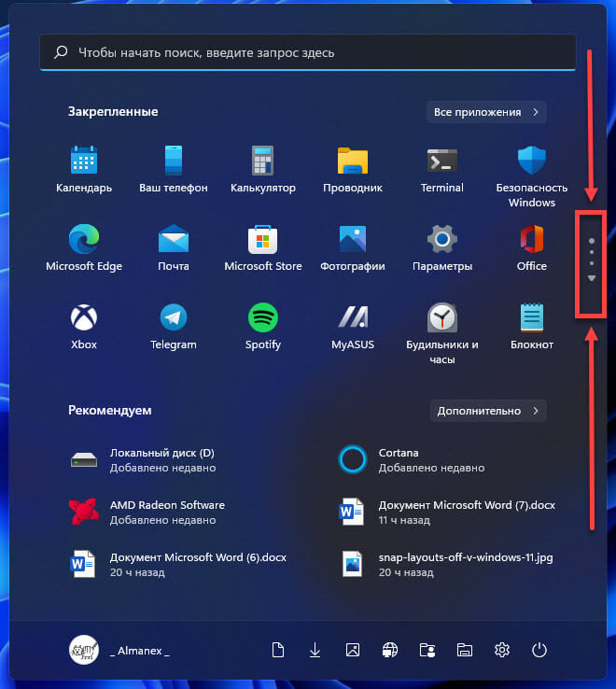Open the Network icon in bottom bar
The width and height of the screenshot is (616, 689).
tap(390, 650)
